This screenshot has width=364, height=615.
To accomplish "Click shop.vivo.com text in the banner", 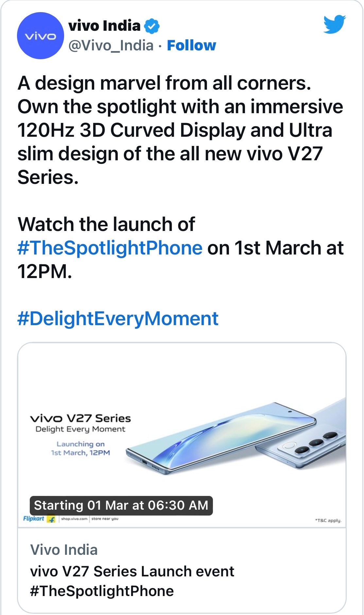I will 74,519.
